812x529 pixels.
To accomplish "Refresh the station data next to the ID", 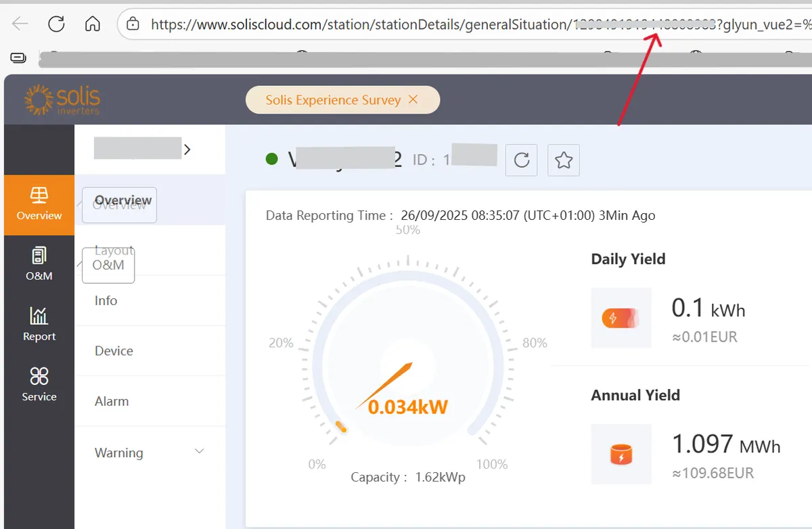I will pyautogui.click(x=522, y=160).
